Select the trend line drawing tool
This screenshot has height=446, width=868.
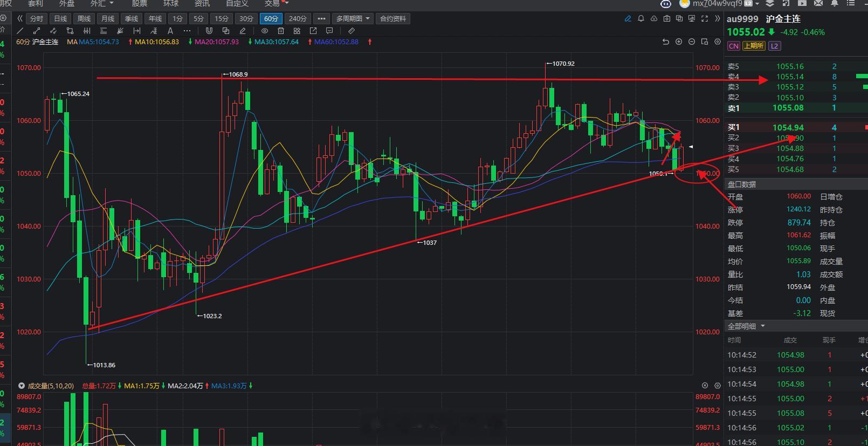coord(20,31)
